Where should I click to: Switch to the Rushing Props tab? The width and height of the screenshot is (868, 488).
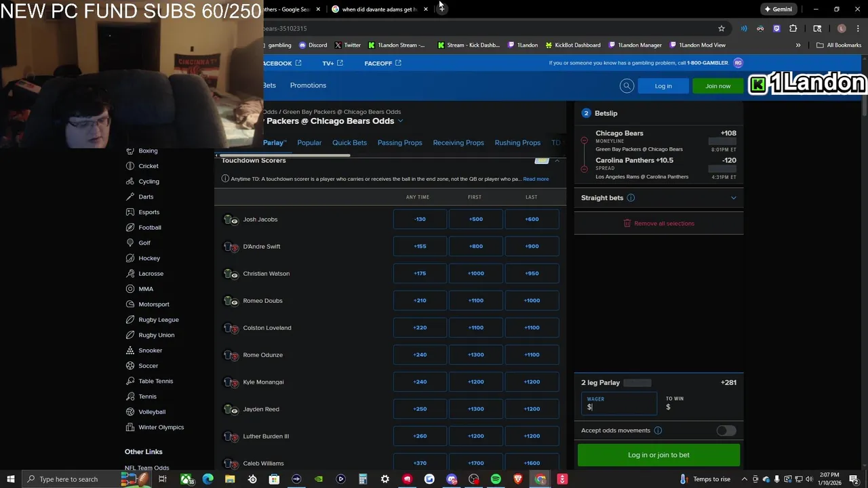517,143
